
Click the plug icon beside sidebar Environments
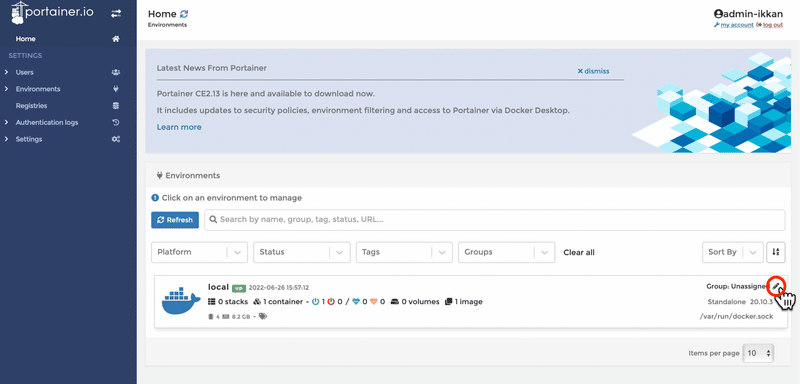116,89
